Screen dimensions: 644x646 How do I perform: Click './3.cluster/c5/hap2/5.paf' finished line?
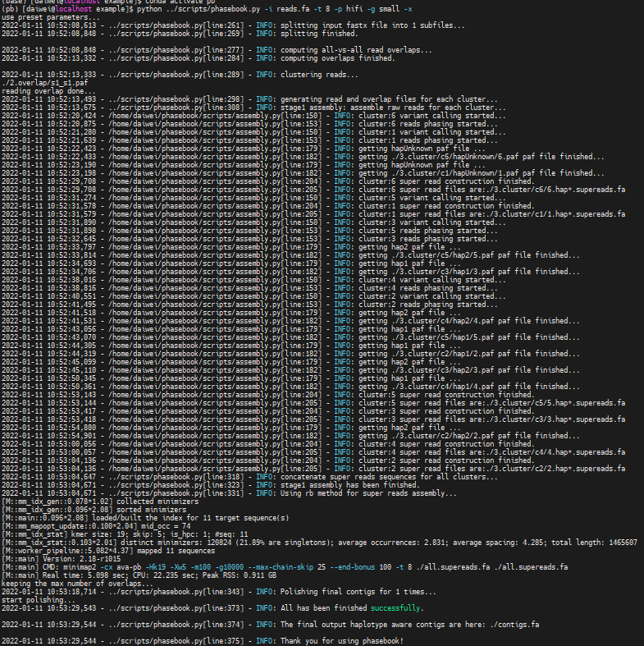tap(290, 256)
